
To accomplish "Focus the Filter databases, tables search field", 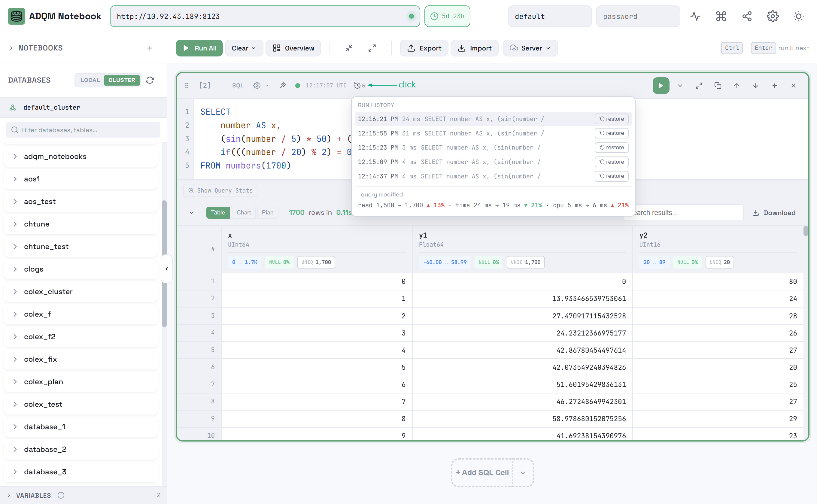I will pos(83,130).
